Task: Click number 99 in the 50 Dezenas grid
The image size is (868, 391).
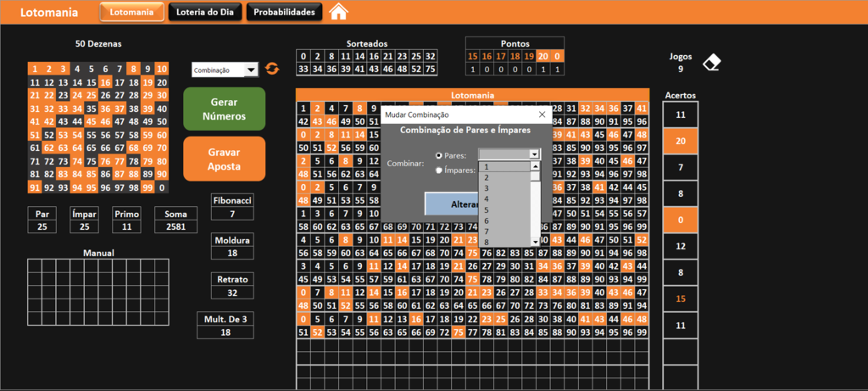Action: coord(147,187)
